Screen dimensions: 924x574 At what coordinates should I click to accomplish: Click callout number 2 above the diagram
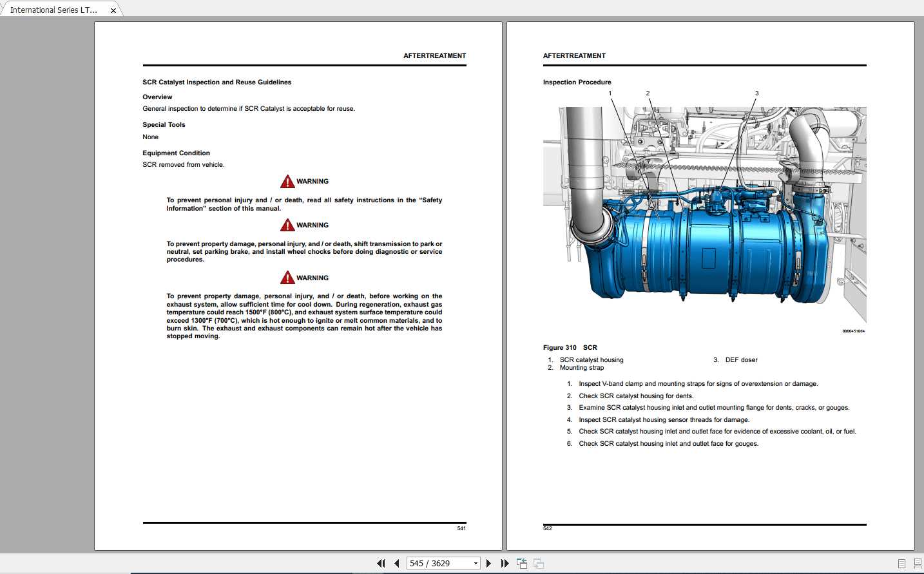click(x=648, y=93)
